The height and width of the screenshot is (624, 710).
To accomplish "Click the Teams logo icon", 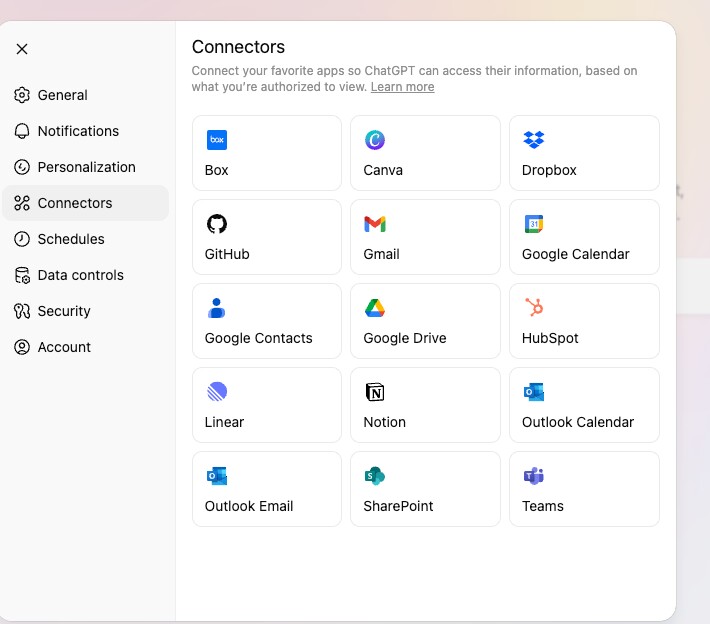I will tap(533, 476).
